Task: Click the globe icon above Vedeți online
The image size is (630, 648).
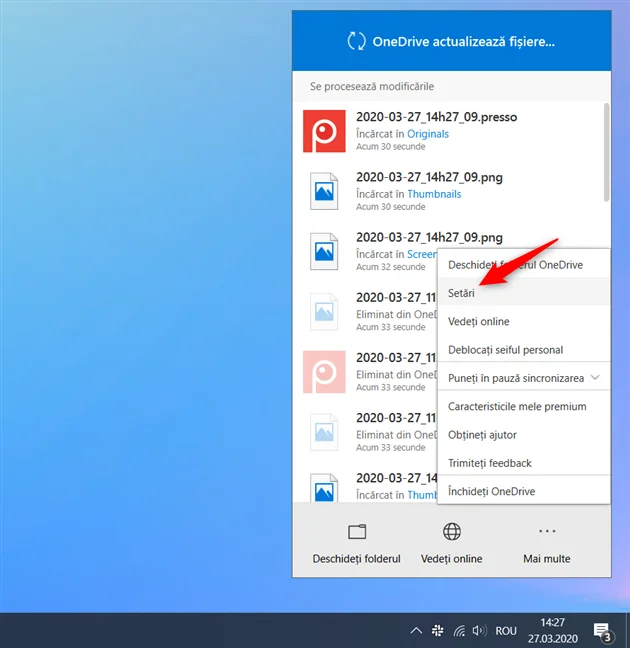Action: click(x=452, y=531)
